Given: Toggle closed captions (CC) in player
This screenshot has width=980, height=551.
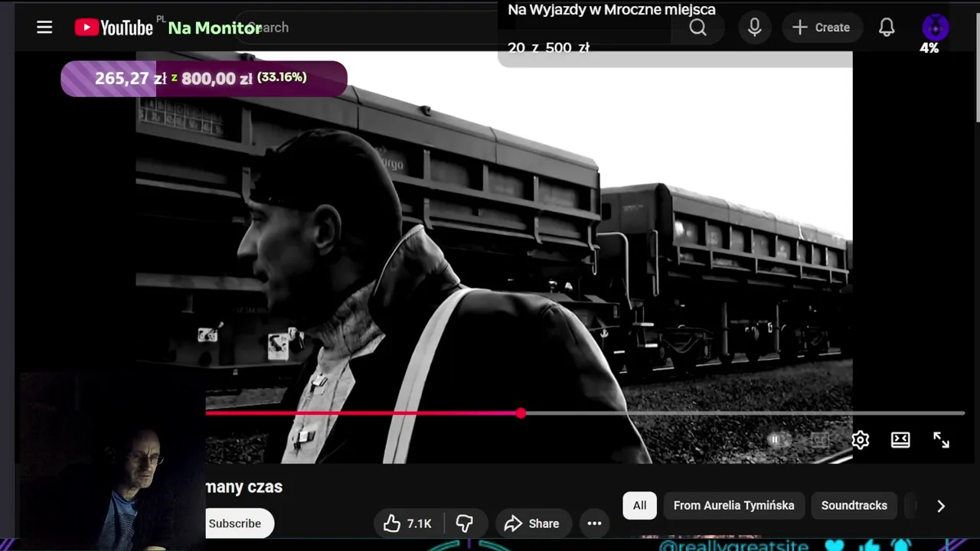Looking at the screenshot, I should coord(819,440).
